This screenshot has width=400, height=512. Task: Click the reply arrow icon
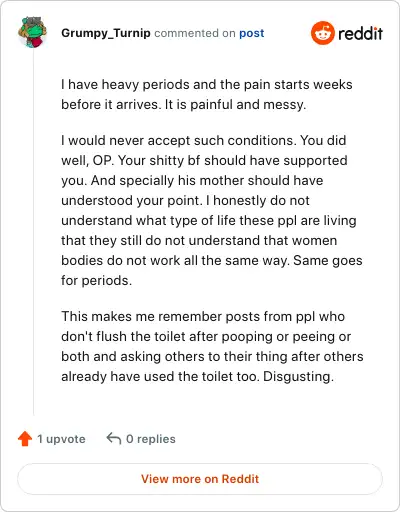[x=114, y=439]
